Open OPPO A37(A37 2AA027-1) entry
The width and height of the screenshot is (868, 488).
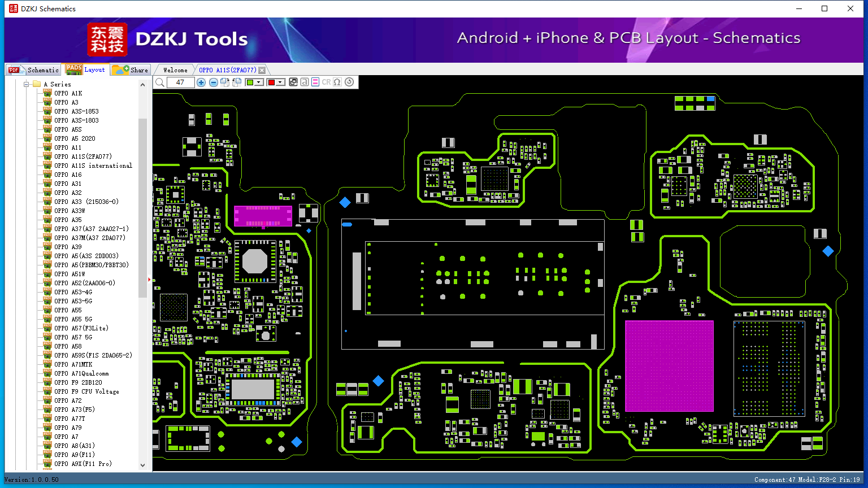pos(92,229)
